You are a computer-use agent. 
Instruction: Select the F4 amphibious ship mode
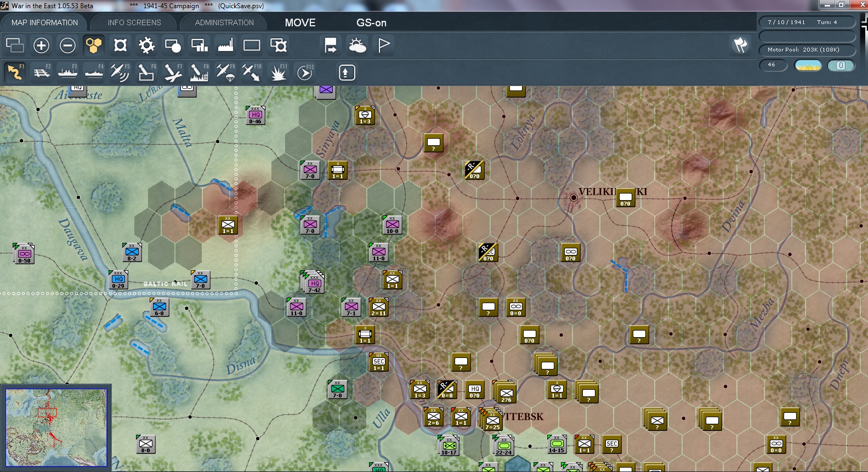pyautogui.click(x=94, y=72)
